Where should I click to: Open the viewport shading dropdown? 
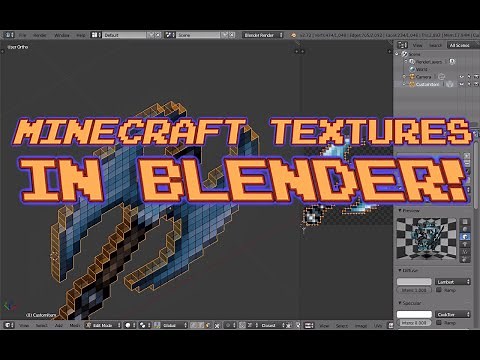point(130,325)
